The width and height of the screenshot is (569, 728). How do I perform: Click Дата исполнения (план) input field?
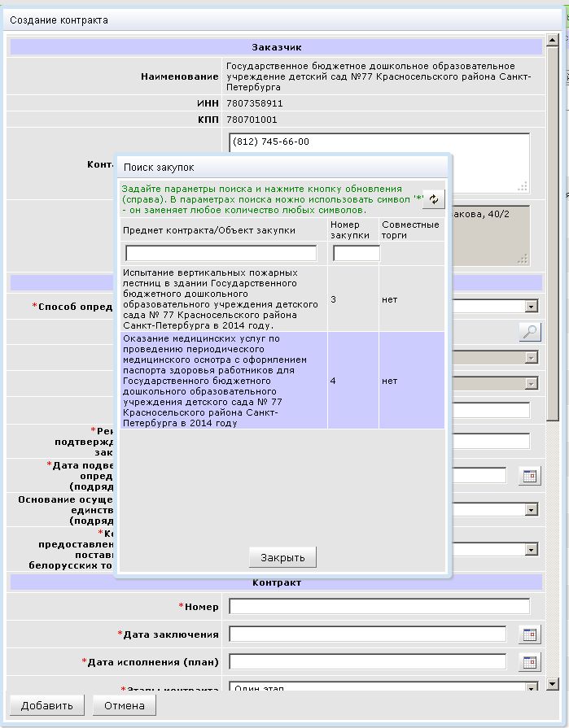click(x=367, y=662)
